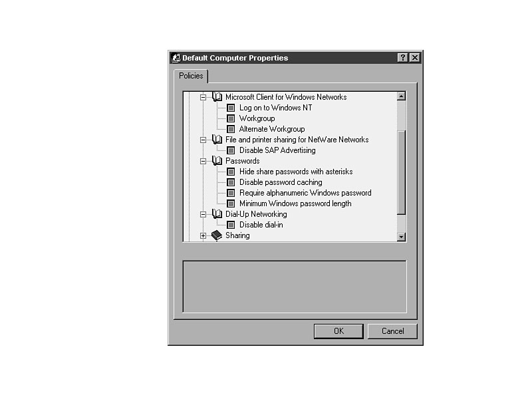Screen dimensions: 532x399
Task: Expand the Sharing policy category
Action: (x=203, y=236)
